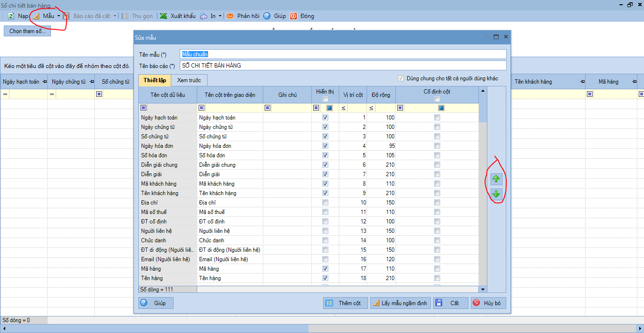Click the Chức danh interface name cell

230,240
